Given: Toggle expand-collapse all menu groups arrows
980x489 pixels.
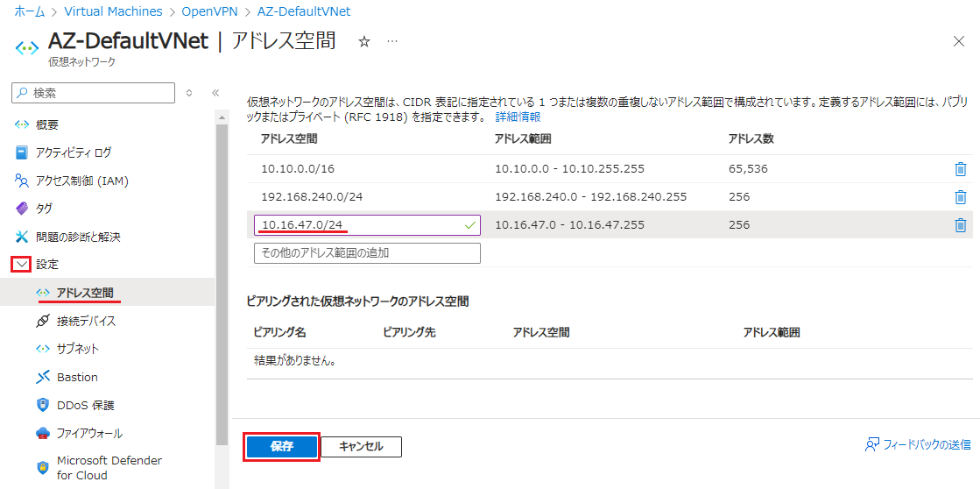Looking at the screenshot, I should 189,93.
